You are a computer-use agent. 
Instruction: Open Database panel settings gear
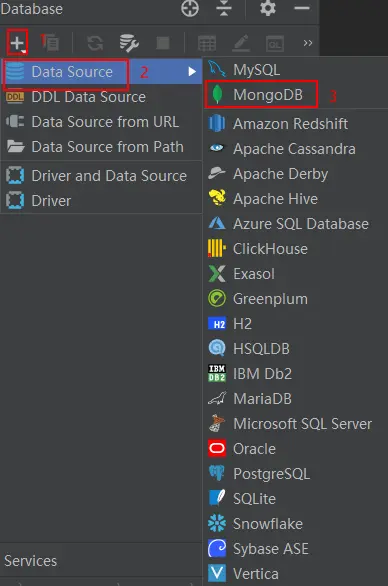point(268,8)
